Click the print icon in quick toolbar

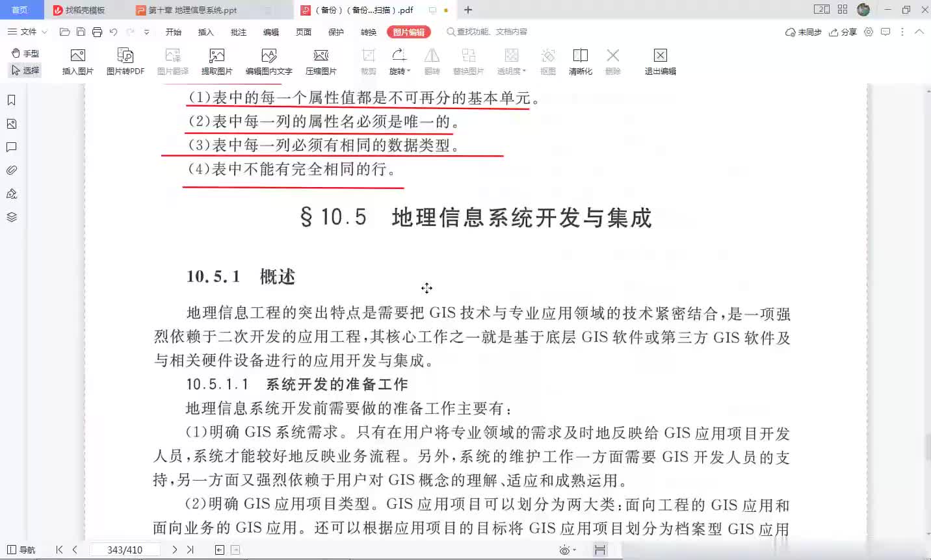pyautogui.click(x=97, y=32)
